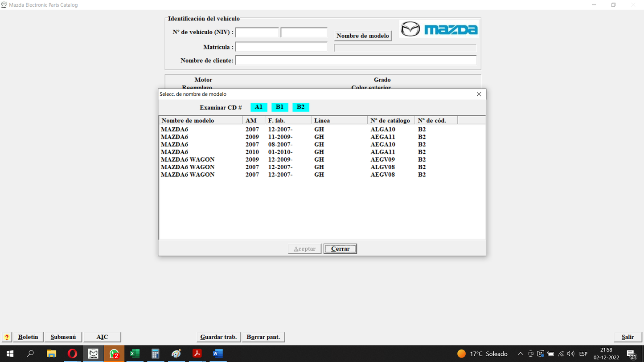Sort by AM column header
Image resolution: width=644 pixels, height=362 pixels.
(x=254, y=121)
